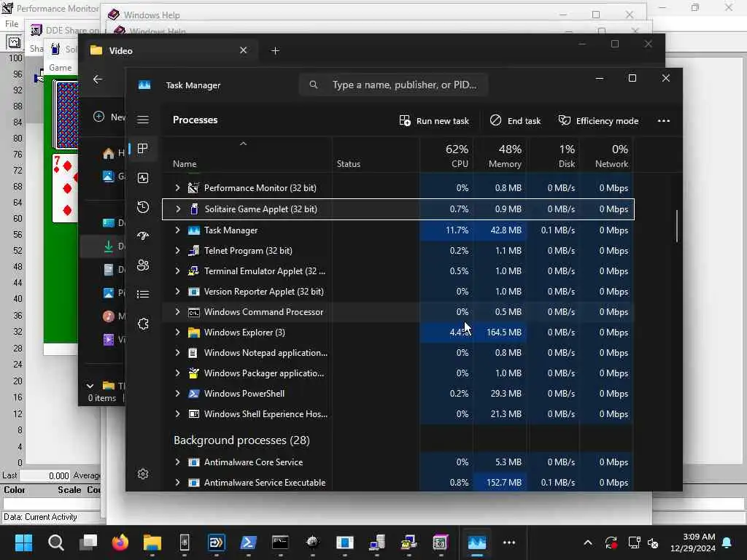
Task: Select Processes page icon in sidebar
Action: click(x=143, y=149)
